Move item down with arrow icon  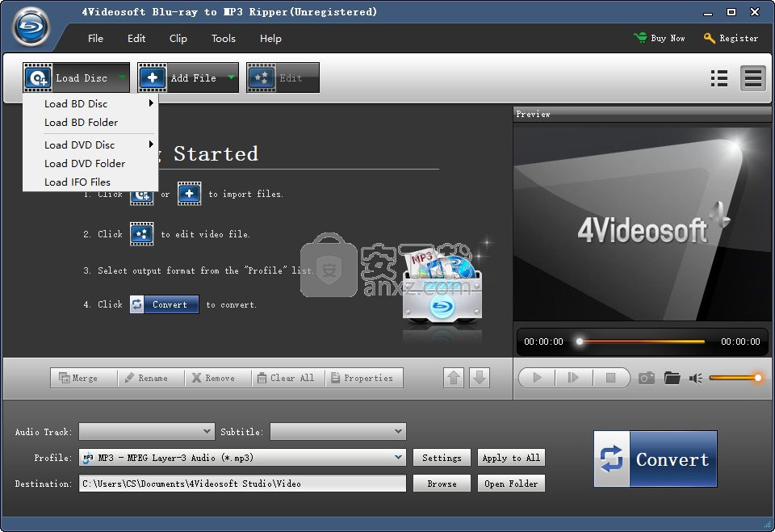click(x=480, y=379)
